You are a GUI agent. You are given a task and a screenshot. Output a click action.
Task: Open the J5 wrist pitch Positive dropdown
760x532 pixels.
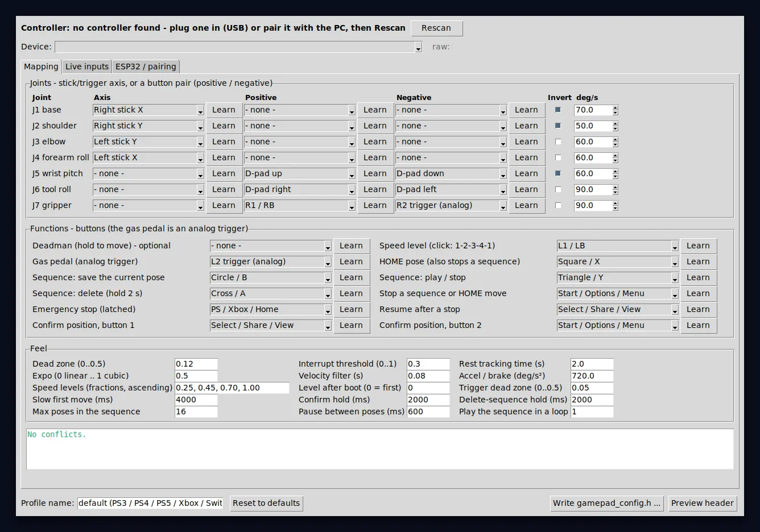(300, 173)
